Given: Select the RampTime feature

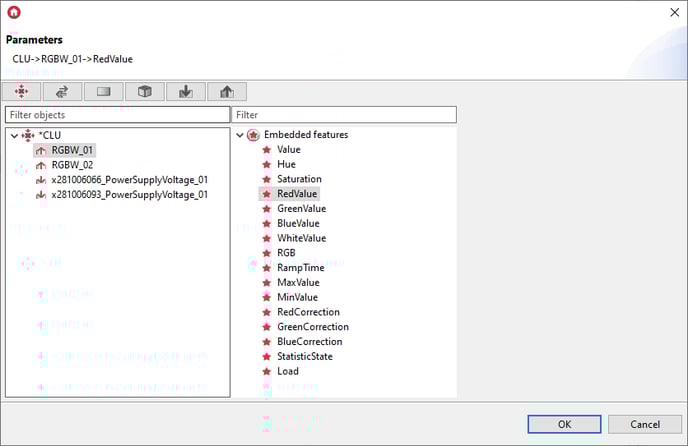Looking at the screenshot, I should pyautogui.click(x=299, y=268).
